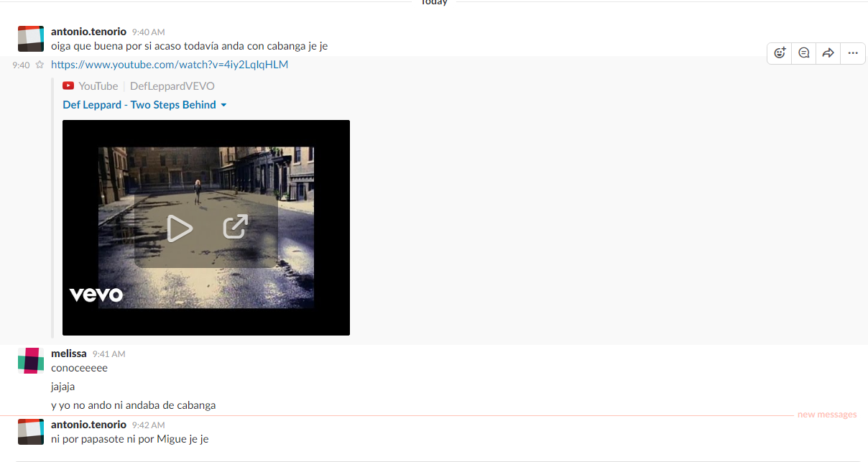The image size is (868, 462).
Task: Click the DefLeppardVEVO channel name
Action: (x=172, y=86)
